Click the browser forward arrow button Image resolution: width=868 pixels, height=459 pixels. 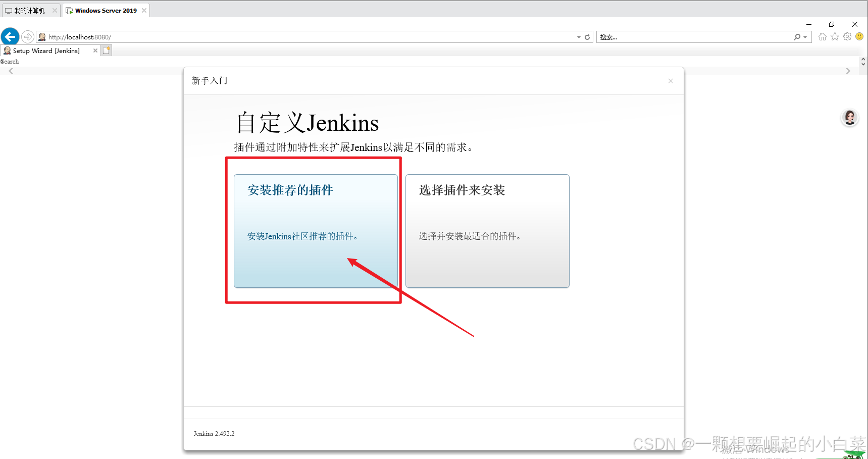(x=28, y=37)
